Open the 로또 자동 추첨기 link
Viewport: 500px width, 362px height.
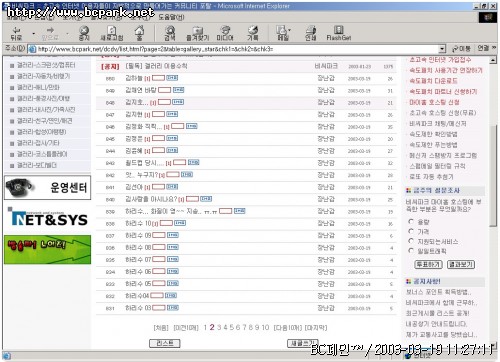coord(431,177)
